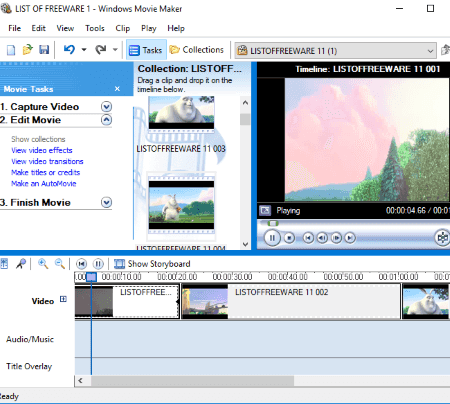Click the Audio/Music track label
This screenshot has height=404, width=450.
coord(30,339)
